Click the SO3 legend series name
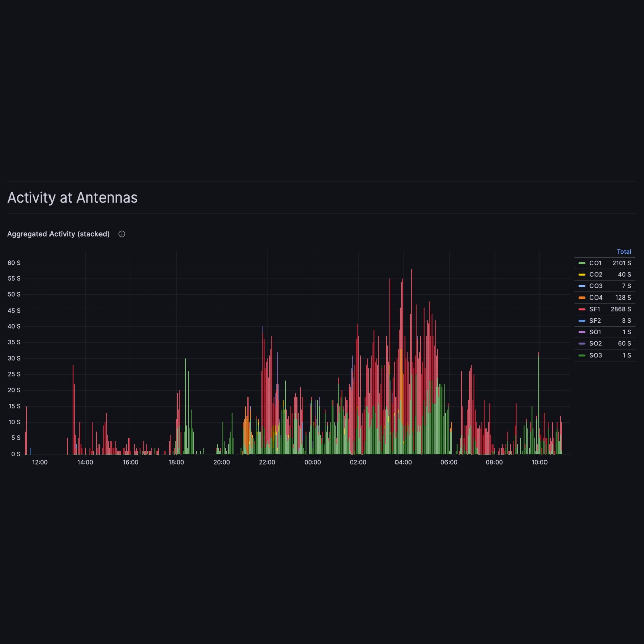This screenshot has height=644, width=644. tap(595, 356)
